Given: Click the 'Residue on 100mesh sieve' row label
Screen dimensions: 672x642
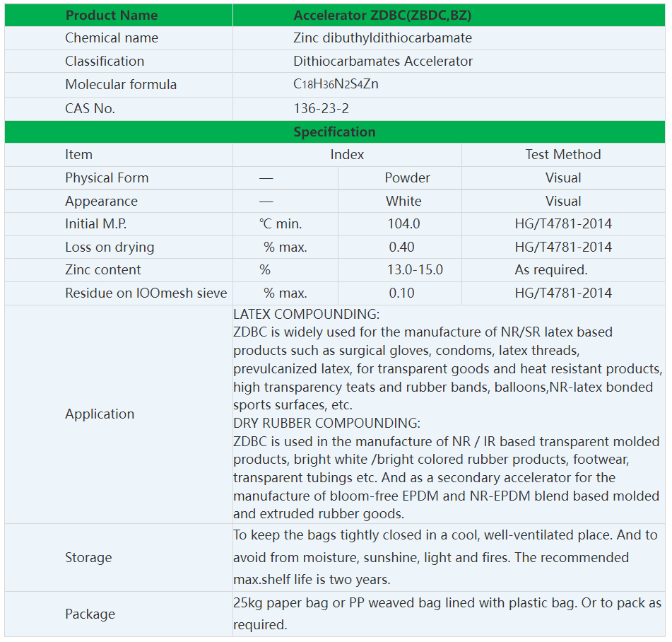Looking at the screenshot, I should (x=146, y=293).
